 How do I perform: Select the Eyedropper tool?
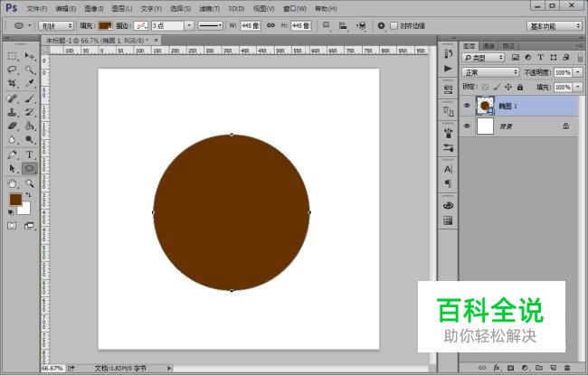click(29, 83)
